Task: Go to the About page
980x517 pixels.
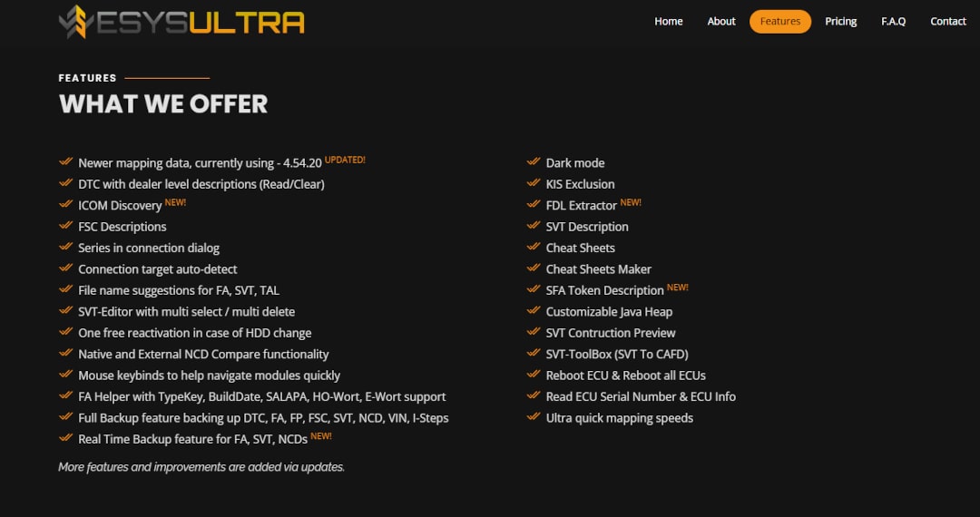Action: click(721, 22)
